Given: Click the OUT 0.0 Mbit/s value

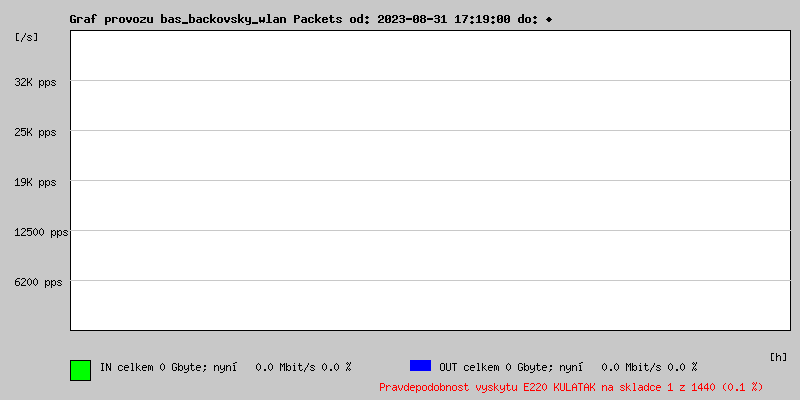Looking at the screenshot, I should point(631,367).
